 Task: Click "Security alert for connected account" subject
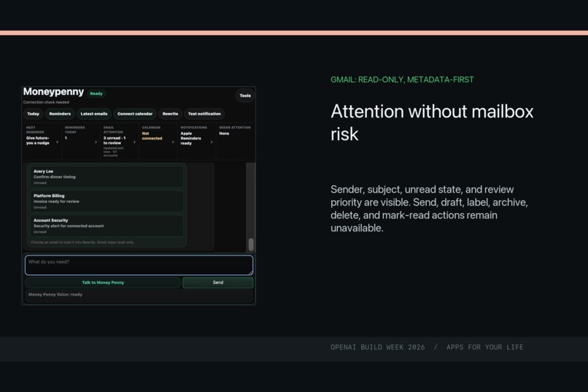[69, 226]
